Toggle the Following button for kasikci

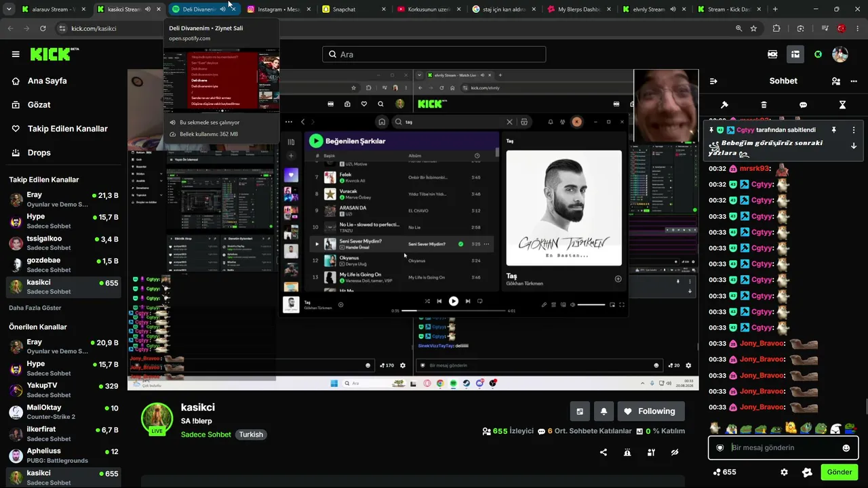click(650, 411)
